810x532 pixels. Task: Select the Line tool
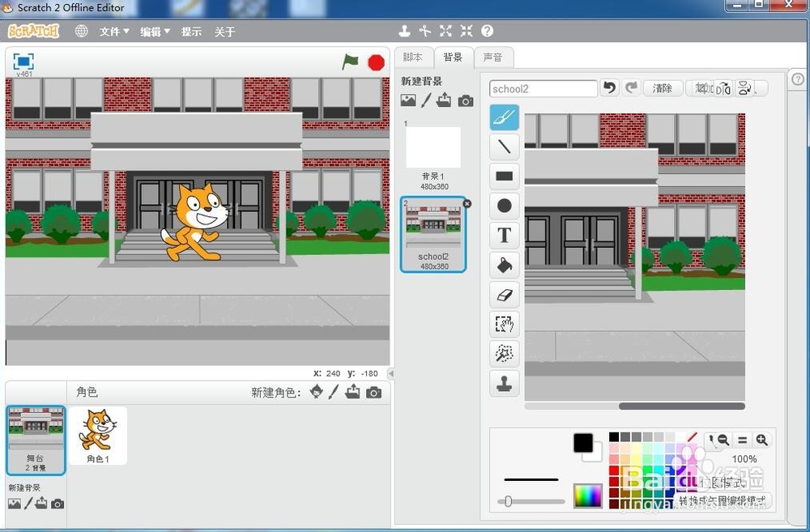click(x=504, y=147)
